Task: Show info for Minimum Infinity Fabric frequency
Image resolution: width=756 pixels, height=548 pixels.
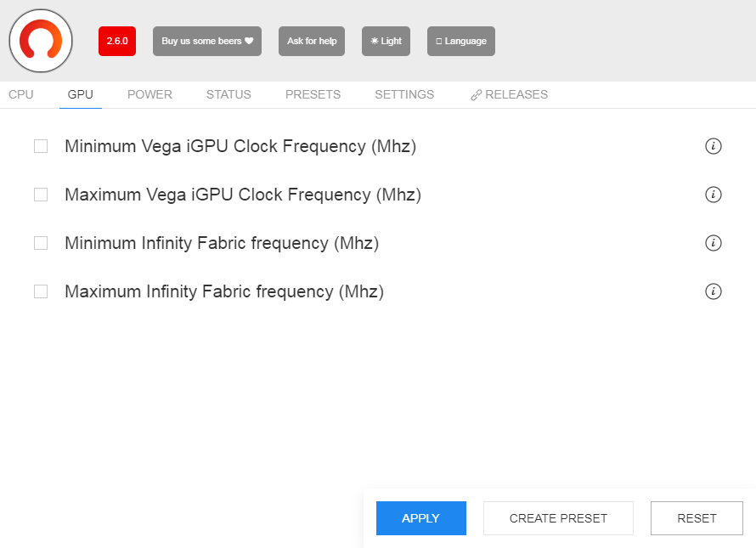Action: coord(714,243)
